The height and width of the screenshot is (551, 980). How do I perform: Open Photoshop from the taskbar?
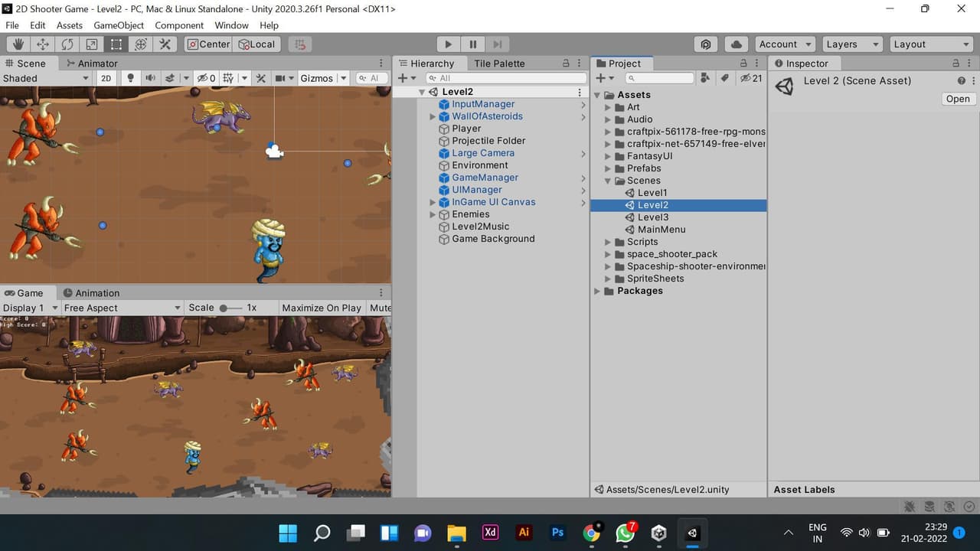[x=557, y=533]
